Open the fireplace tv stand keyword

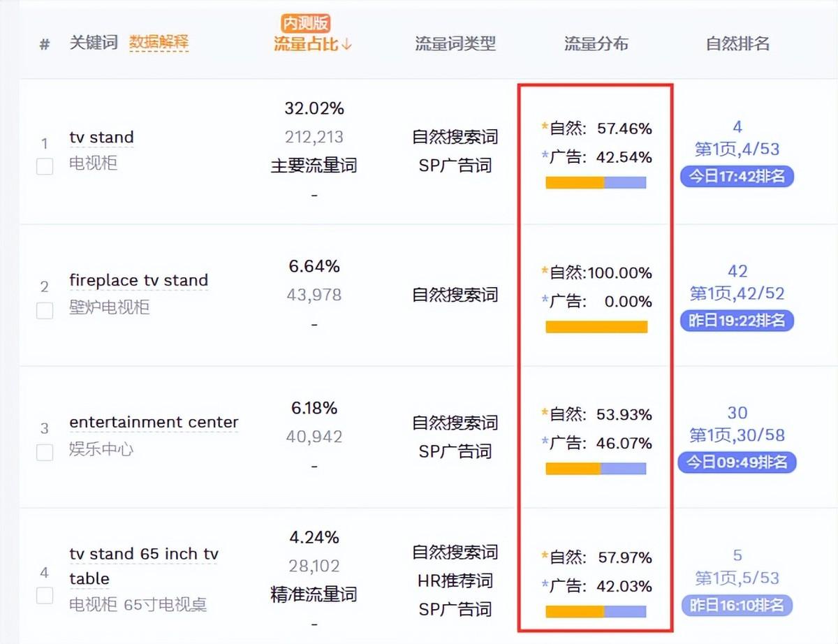138,281
